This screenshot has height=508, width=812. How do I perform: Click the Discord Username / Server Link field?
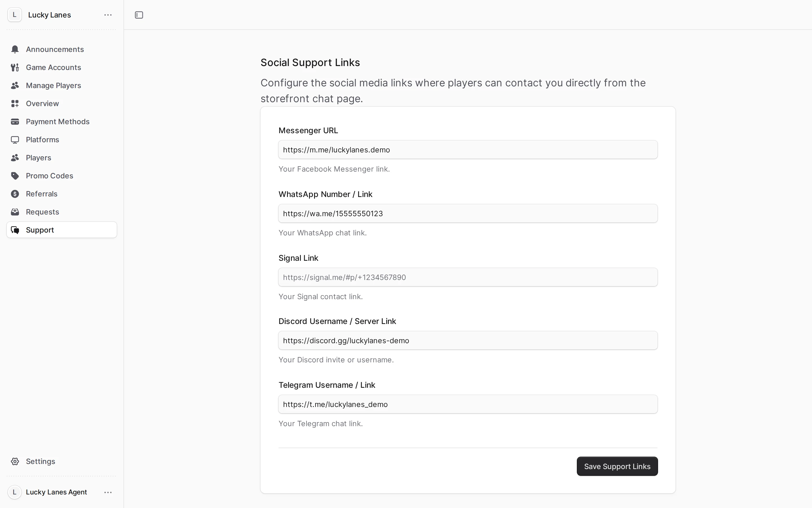coord(468,341)
